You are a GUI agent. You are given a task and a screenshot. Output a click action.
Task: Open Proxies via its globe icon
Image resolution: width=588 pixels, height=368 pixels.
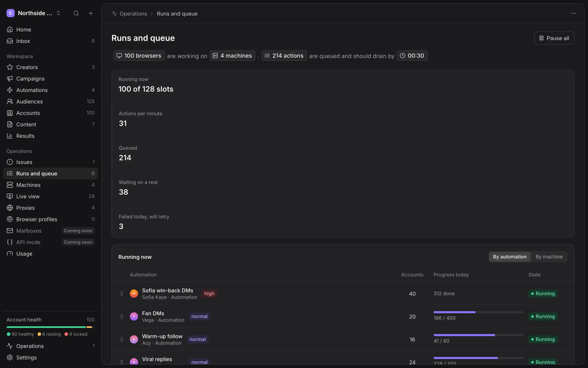(x=10, y=208)
